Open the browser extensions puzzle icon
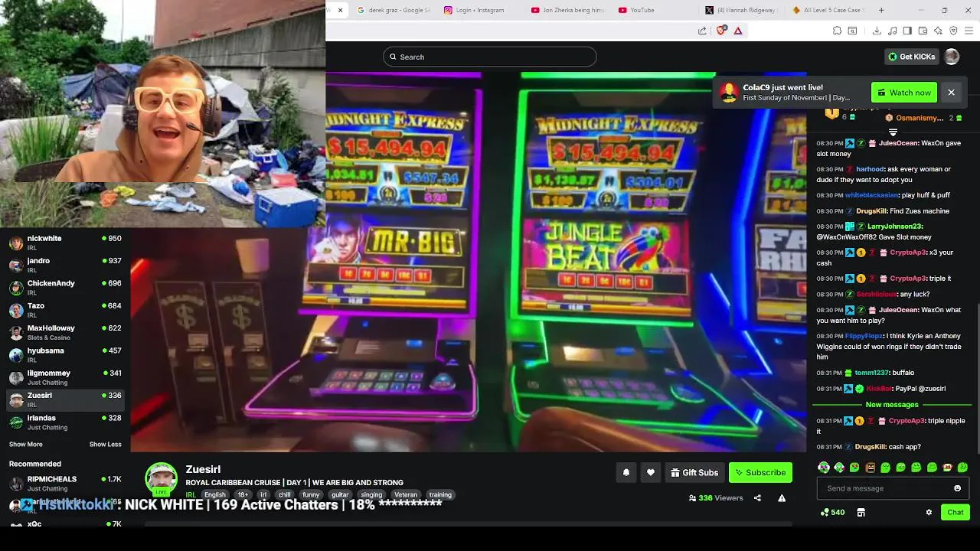The width and height of the screenshot is (980, 551). [x=837, y=31]
